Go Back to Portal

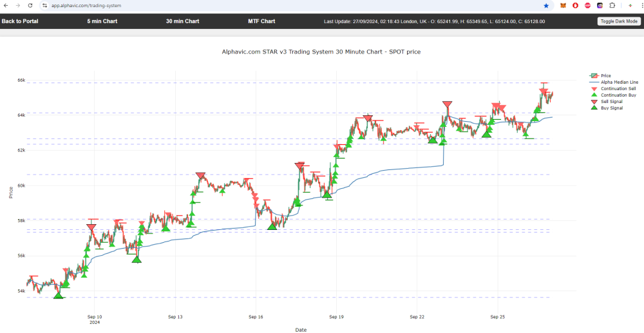20,21
